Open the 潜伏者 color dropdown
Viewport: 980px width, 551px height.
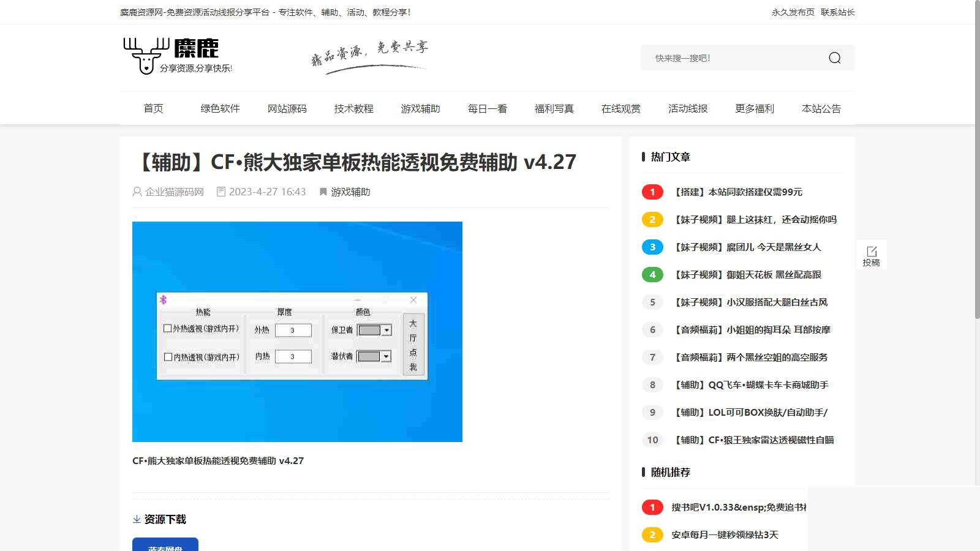click(x=386, y=356)
